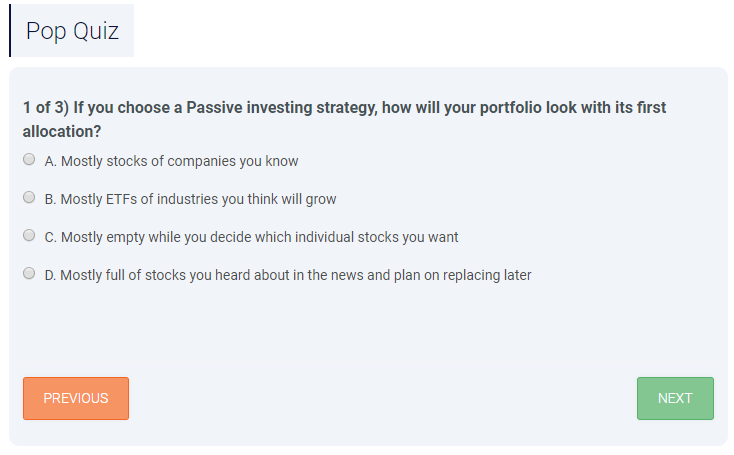Go to the next quiz question
This screenshot has width=734, height=455.
675,398
